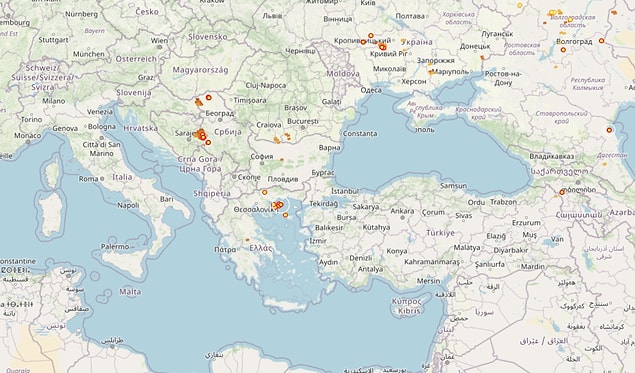Click the fire marker north of Θεσσαλονίκη near Shqipëria border
Viewport: 635px width, 373px height.
tap(264, 192)
